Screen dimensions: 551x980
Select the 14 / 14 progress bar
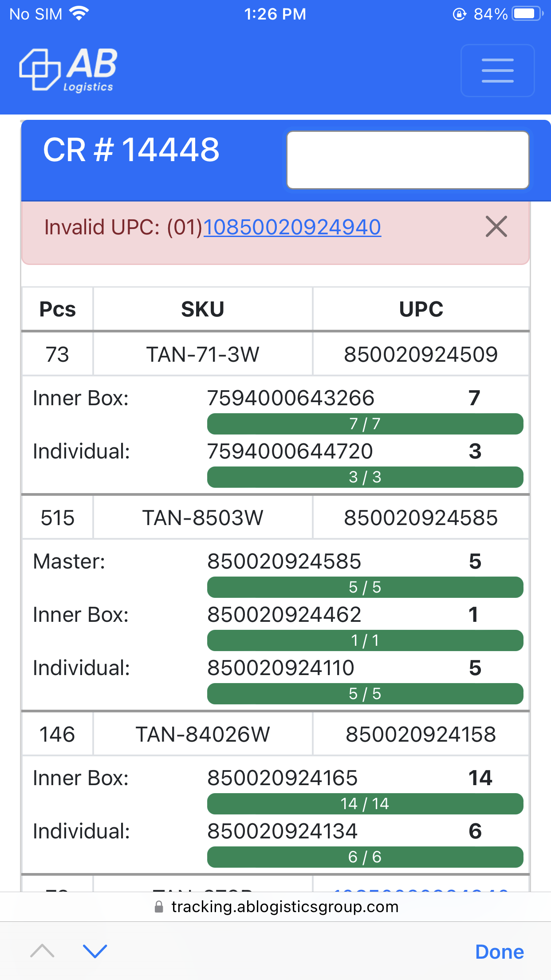coord(365,804)
